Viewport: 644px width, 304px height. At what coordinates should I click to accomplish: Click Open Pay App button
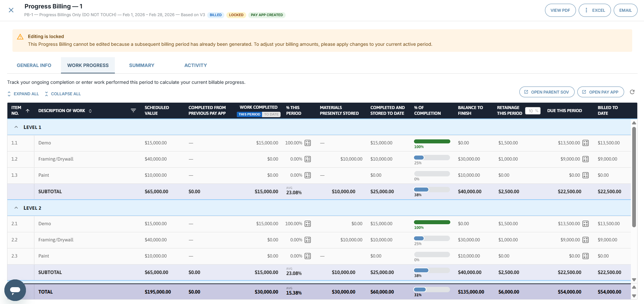[600, 92]
